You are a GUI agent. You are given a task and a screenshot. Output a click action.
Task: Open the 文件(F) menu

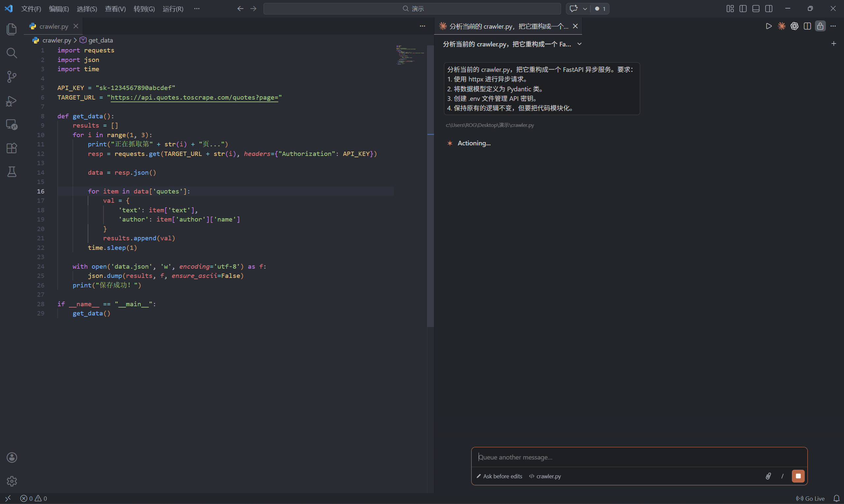point(31,9)
